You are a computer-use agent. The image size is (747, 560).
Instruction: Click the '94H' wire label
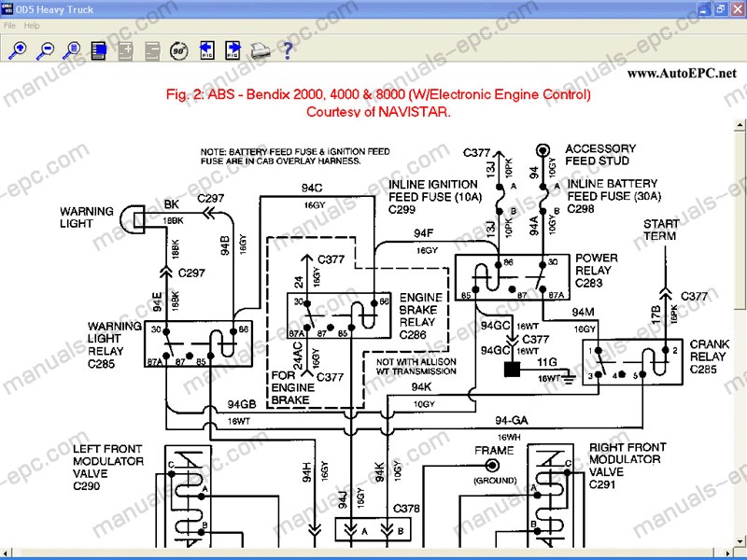click(x=307, y=472)
